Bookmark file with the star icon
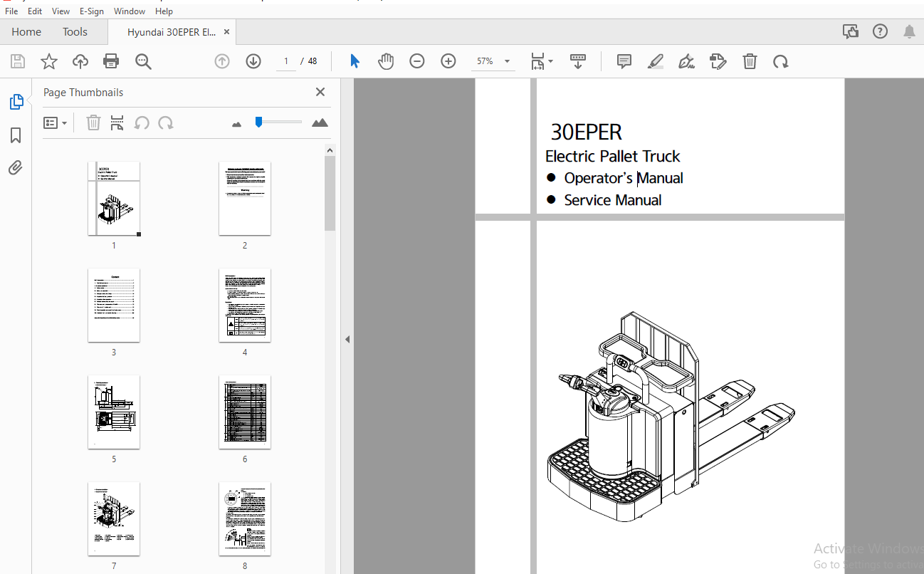The height and width of the screenshot is (574, 924). 49,61
